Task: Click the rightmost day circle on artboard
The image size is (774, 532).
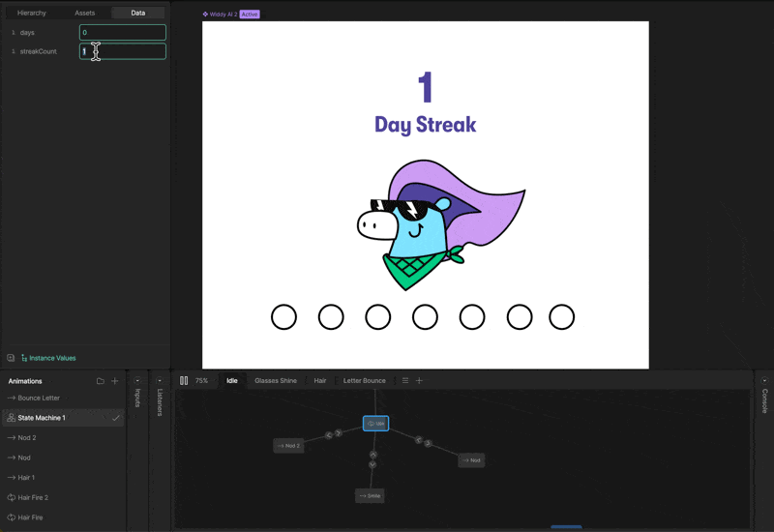Action: click(x=562, y=317)
